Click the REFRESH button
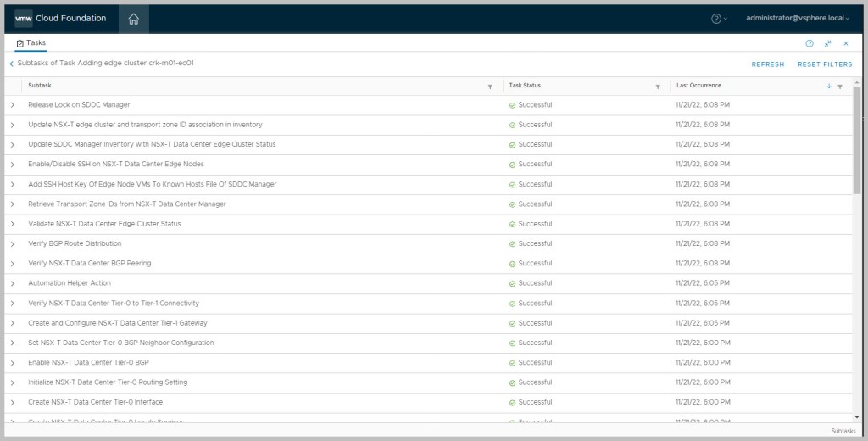The image size is (868, 441). [768, 64]
